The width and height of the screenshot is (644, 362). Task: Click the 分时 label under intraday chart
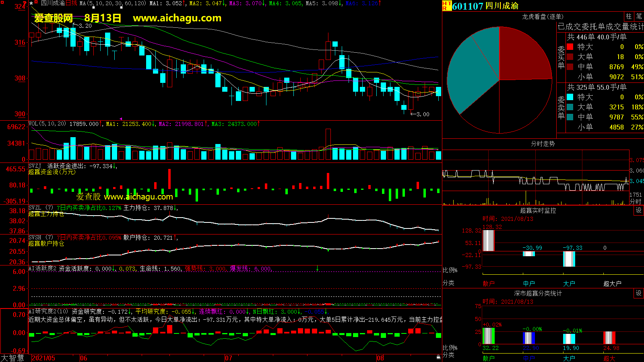pos(635,201)
